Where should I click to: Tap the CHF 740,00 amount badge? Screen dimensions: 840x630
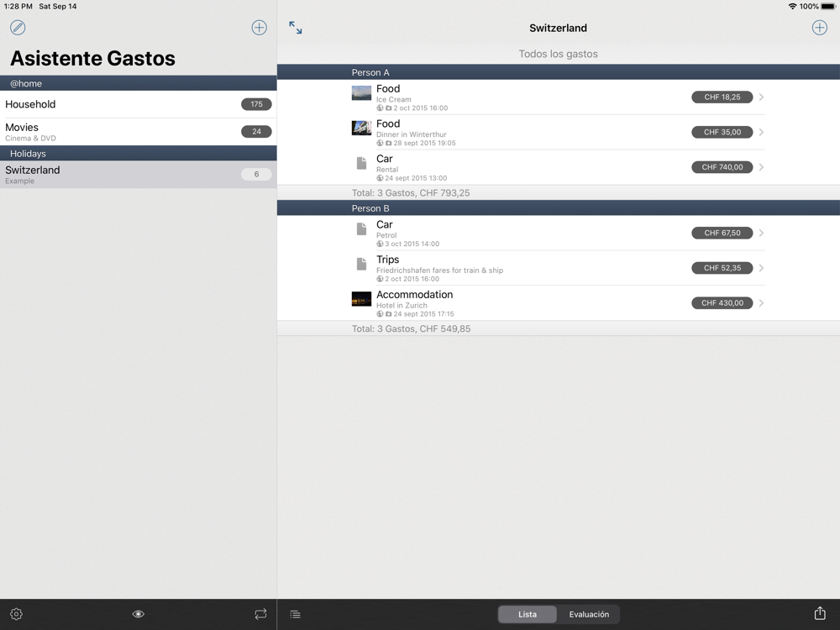click(722, 167)
